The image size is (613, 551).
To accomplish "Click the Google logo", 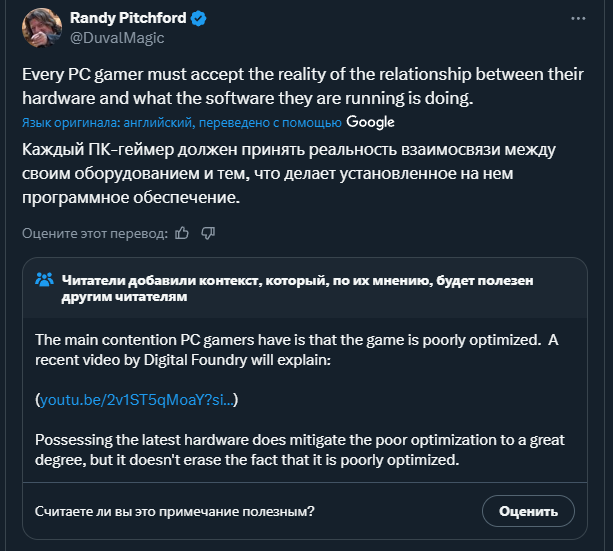I will click(x=371, y=122).
